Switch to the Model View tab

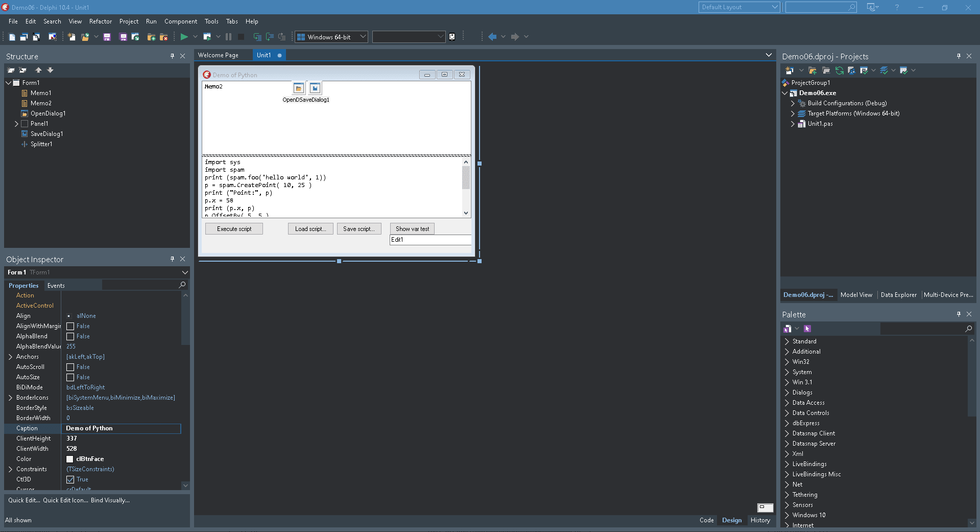pyautogui.click(x=856, y=295)
